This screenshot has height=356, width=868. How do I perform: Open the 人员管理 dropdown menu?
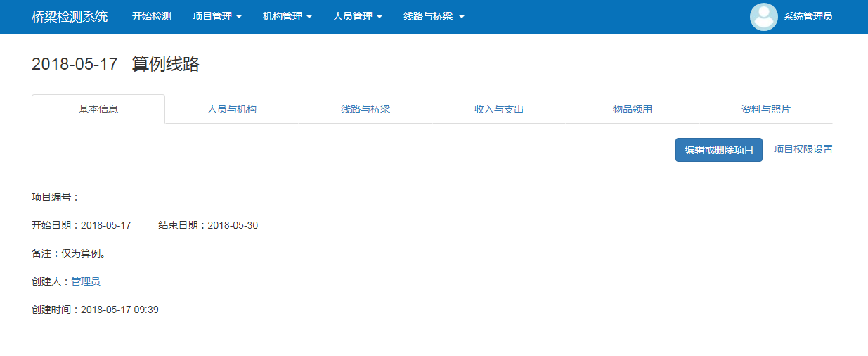[x=357, y=17]
